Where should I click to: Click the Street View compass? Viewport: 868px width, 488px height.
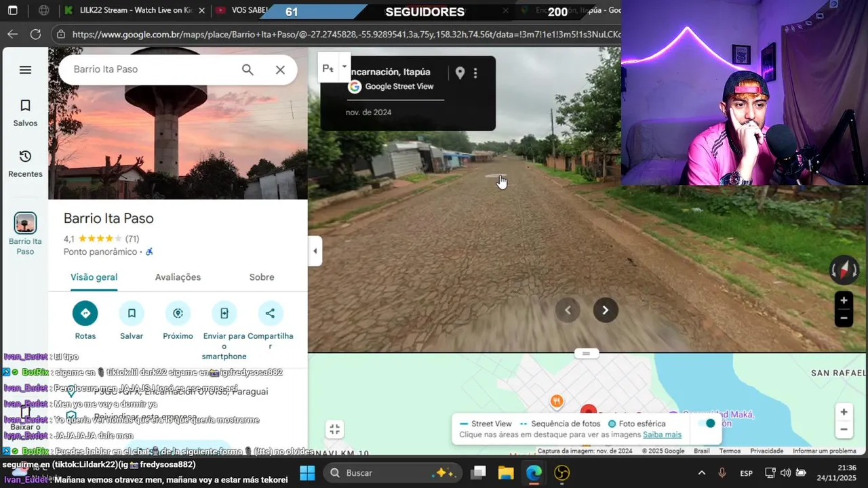[x=844, y=270]
